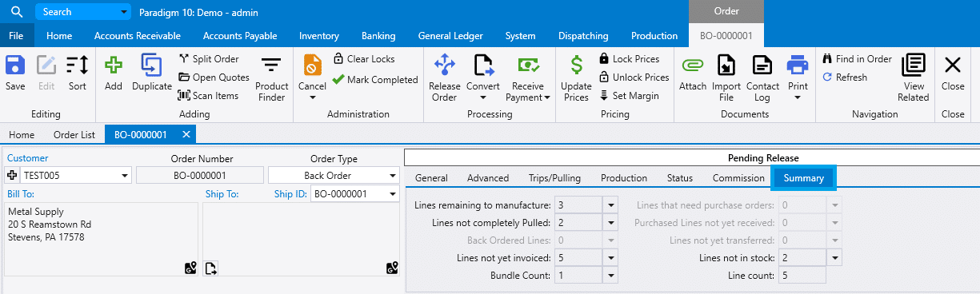The image size is (980, 294).
Task: Expand Lines remaining to manufacture dropdown
Action: [x=611, y=205]
